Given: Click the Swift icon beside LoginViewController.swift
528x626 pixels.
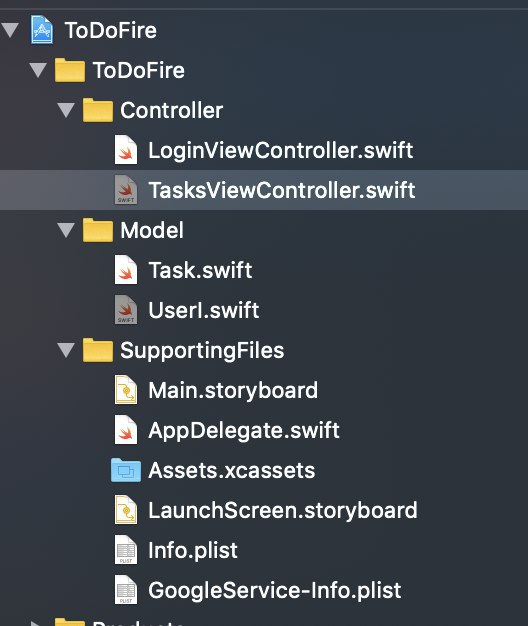Looking at the screenshot, I should [x=126, y=150].
